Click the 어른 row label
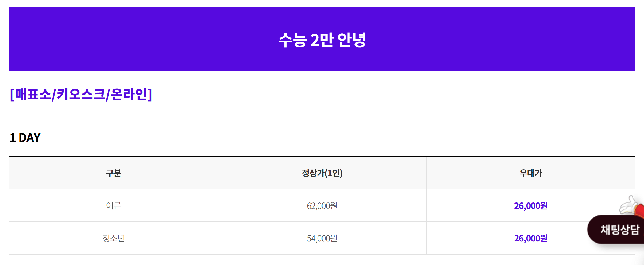This screenshot has height=265, width=644. pyautogui.click(x=114, y=205)
